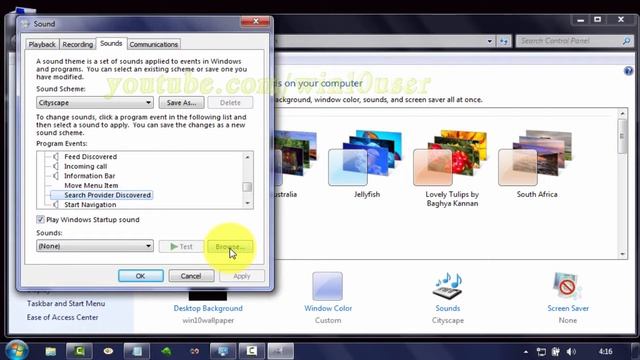The image size is (640, 360).
Task: Click the help icon in Control Panel
Action: point(628,71)
